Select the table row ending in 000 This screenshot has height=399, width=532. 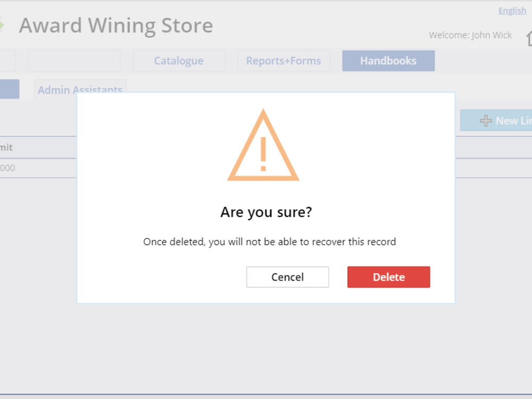[x=38, y=168]
